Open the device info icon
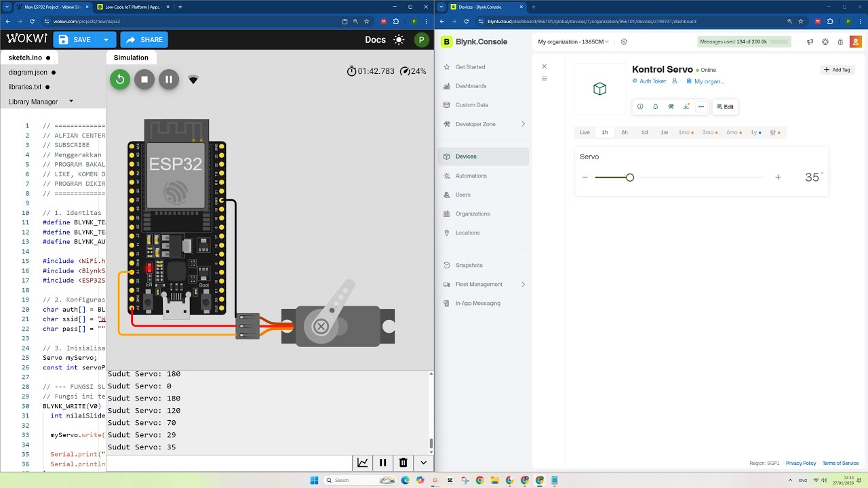Screen dimensions: 868x488 click(x=640, y=106)
